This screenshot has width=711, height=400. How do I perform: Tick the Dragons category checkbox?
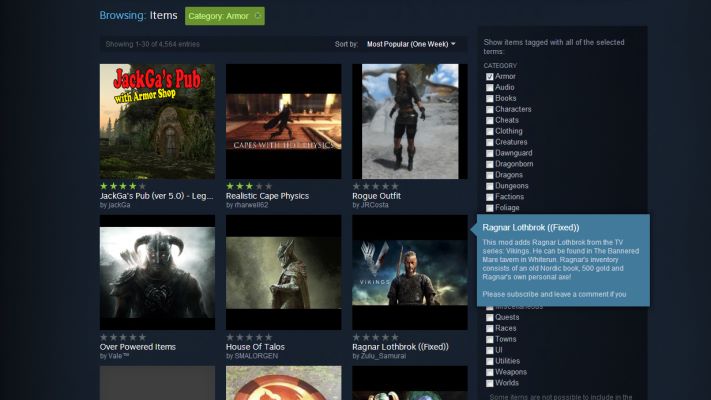coord(489,175)
